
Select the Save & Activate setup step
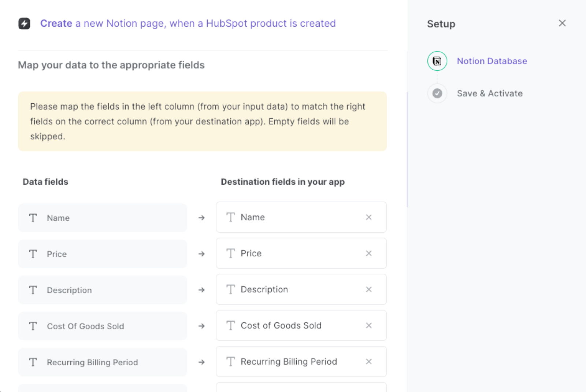[490, 93]
